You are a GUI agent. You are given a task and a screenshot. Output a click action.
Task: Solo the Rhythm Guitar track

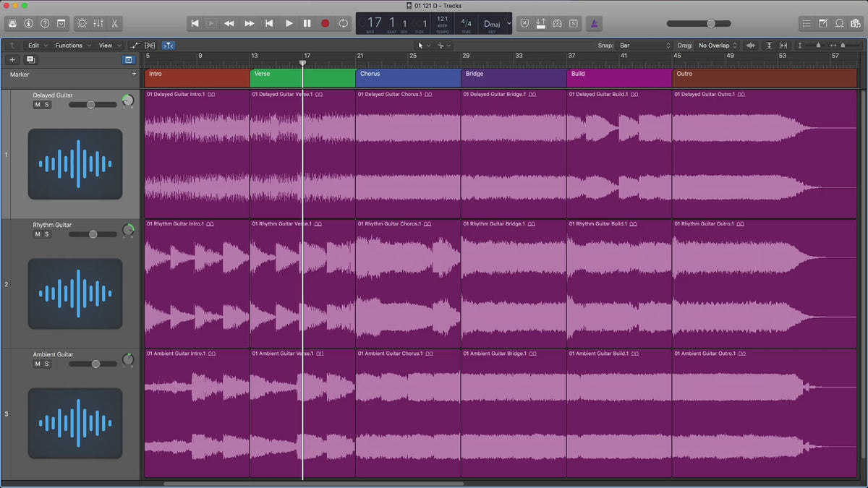click(x=47, y=234)
